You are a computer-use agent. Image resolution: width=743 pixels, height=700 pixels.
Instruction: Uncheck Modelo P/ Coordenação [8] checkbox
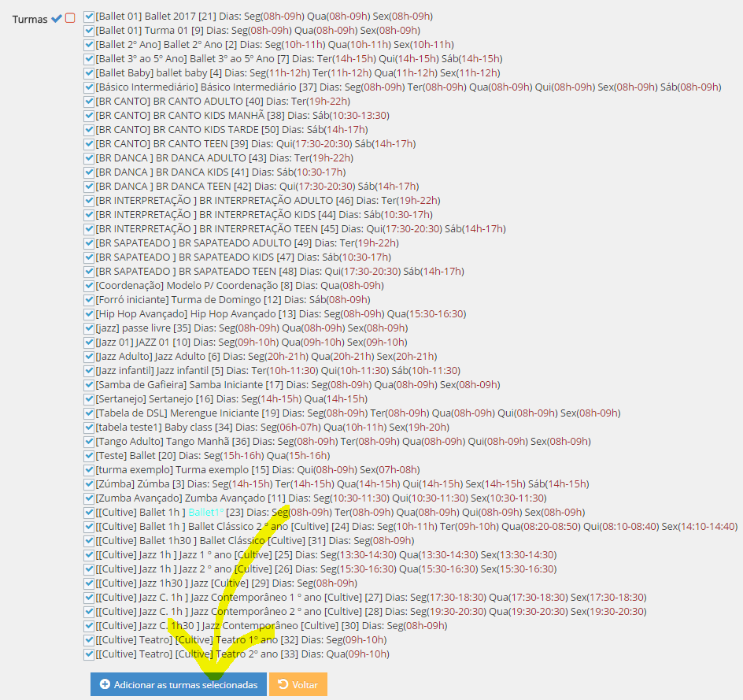[x=89, y=287]
